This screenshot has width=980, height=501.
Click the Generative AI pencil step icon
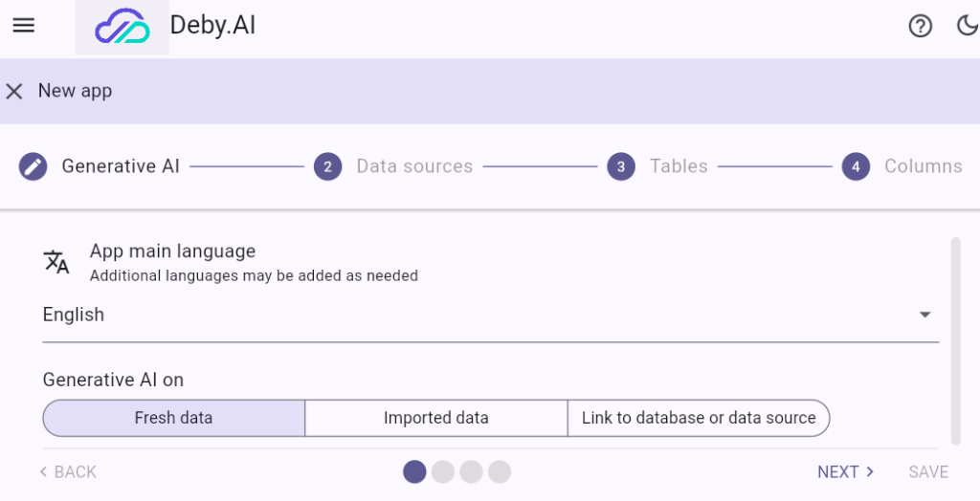(33, 166)
